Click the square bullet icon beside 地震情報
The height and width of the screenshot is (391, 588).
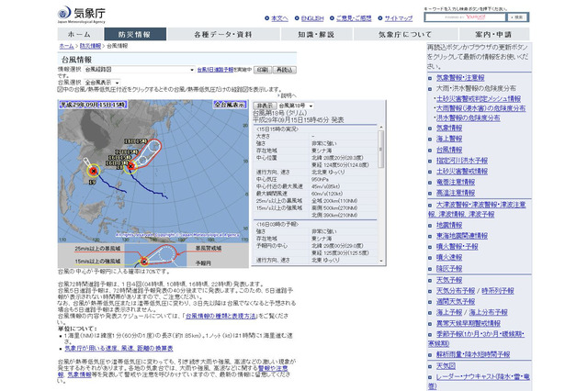pyautogui.click(x=430, y=226)
